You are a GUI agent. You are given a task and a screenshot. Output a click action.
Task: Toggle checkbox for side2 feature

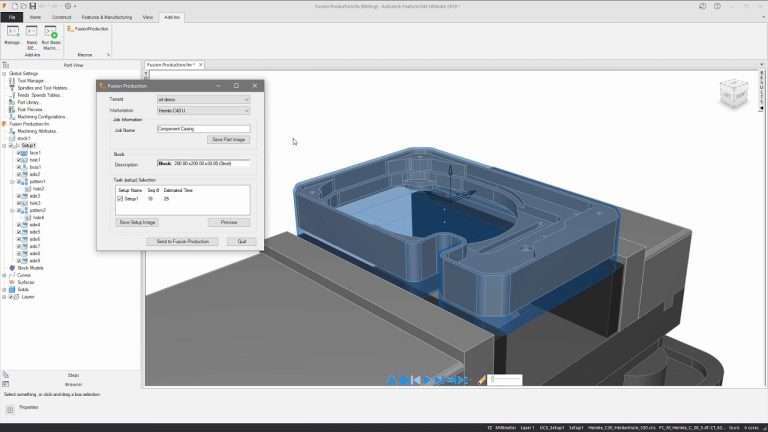19,174
